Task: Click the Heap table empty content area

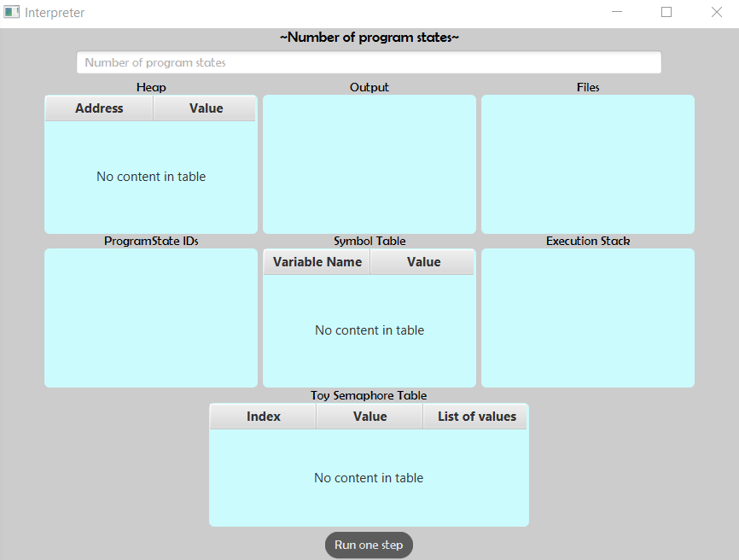Action: 150,176
